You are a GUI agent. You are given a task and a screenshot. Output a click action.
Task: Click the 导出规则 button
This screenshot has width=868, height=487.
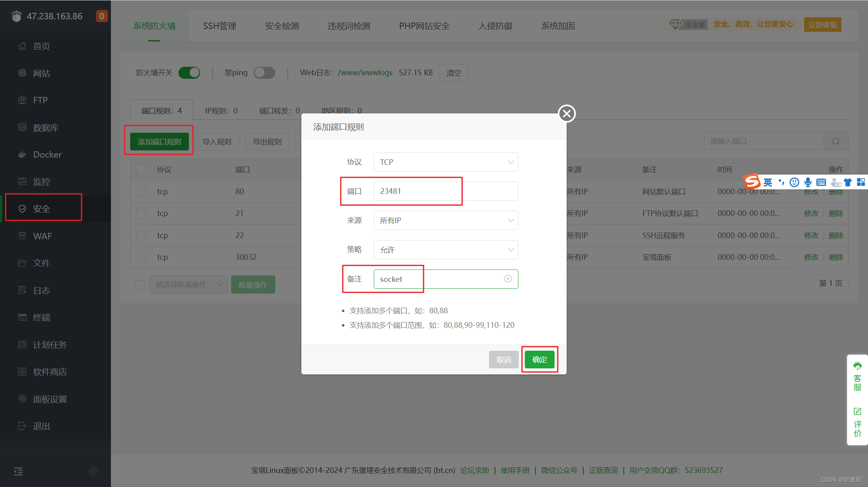point(267,142)
